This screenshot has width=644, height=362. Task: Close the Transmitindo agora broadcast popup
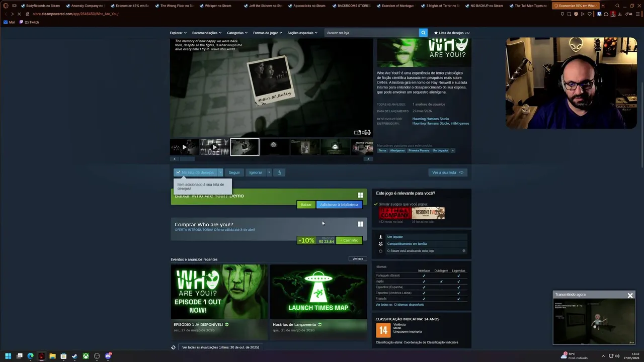(630, 296)
